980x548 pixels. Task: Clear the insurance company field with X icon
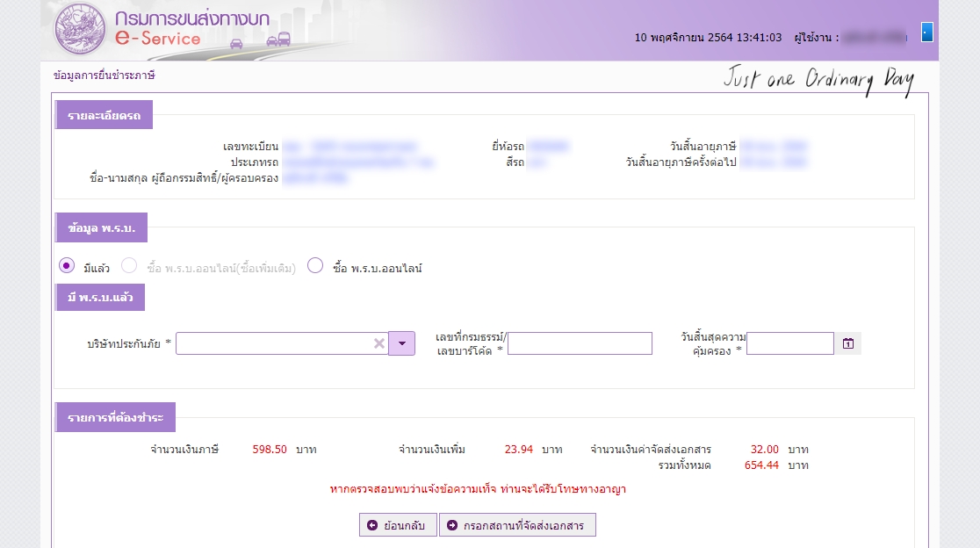point(378,343)
